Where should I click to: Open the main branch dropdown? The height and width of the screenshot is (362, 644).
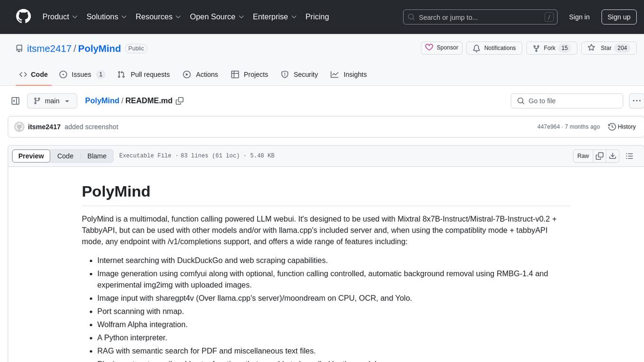click(x=52, y=101)
